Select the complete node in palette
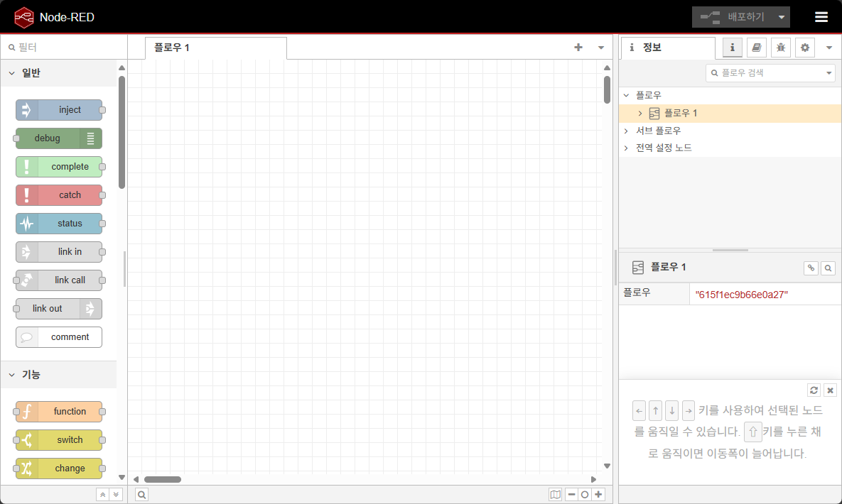The width and height of the screenshot is (842, 504). (x=59, y=167)
